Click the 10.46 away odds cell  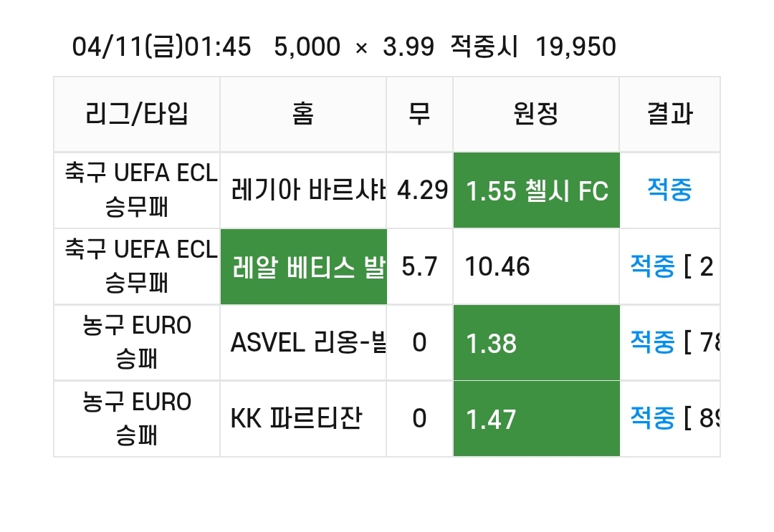click(x=537, y=267)
